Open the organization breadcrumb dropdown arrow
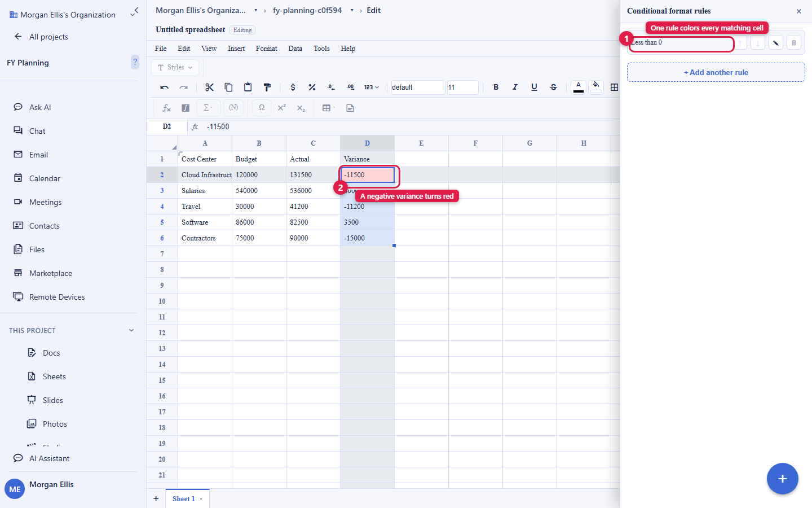This screenshot has height=508, width=812. (256, 10)
